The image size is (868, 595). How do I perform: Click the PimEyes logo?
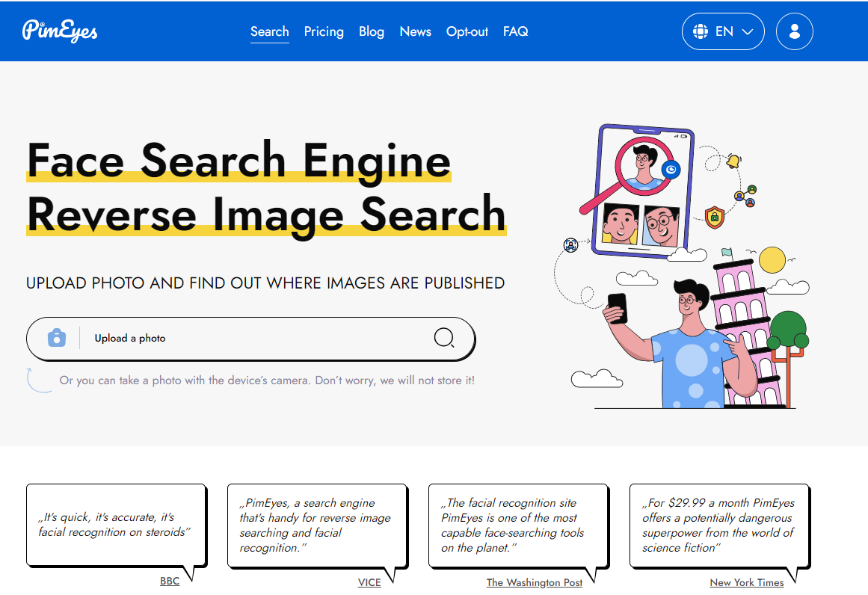coord(60,31)
